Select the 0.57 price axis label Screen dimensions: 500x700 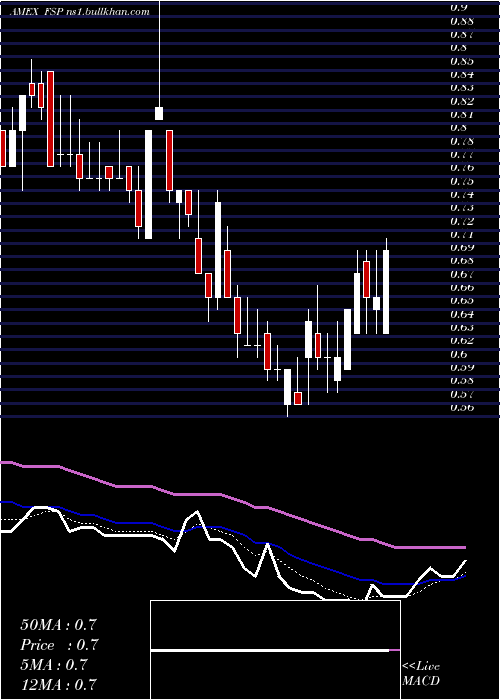tap(462, 394)
